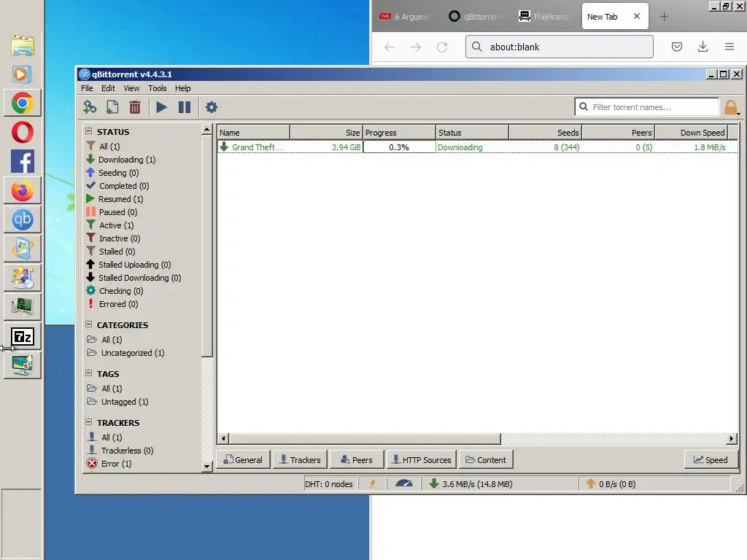Click the Resume play toolbar icon
The image size is (747, 560).
point(161,107)
